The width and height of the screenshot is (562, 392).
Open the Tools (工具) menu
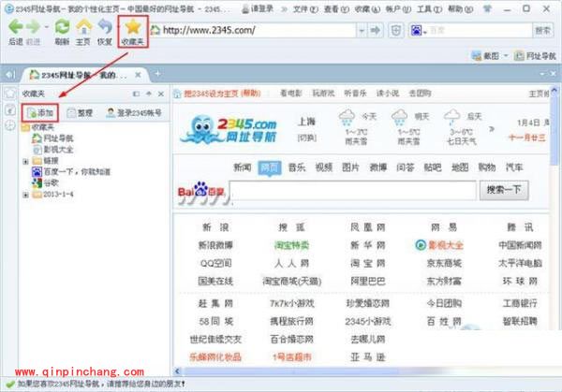(429, 9)
